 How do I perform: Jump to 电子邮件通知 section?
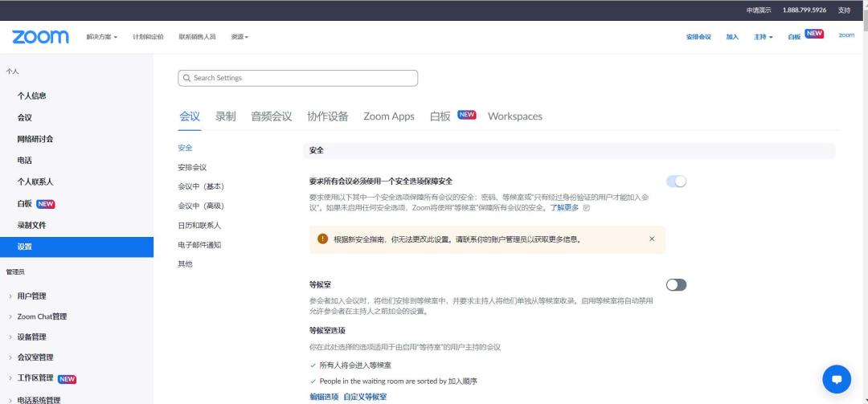(x=199, y=245)
